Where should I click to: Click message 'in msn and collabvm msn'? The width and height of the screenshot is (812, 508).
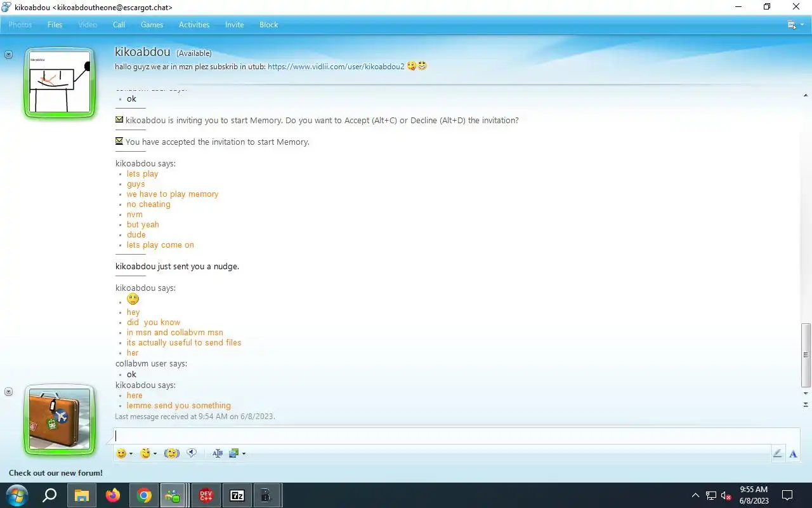(x=175, y=332)
